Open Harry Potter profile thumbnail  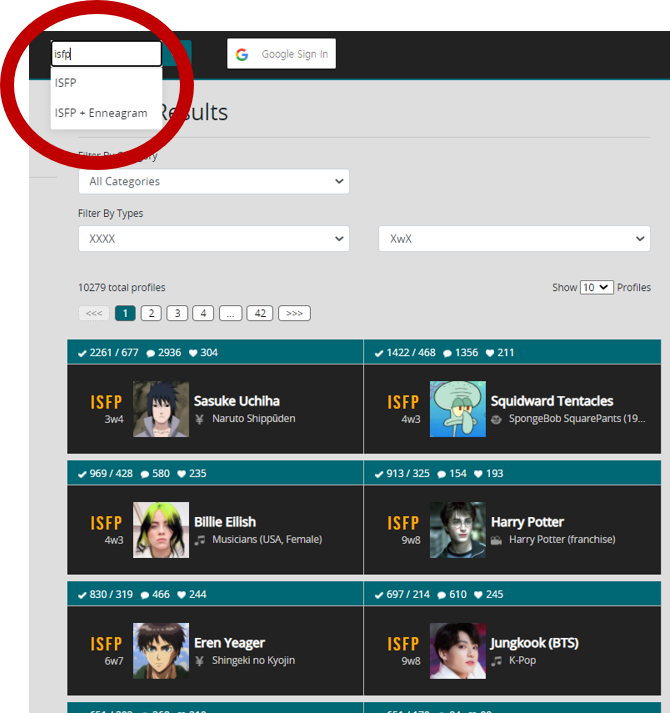point(458,530)
